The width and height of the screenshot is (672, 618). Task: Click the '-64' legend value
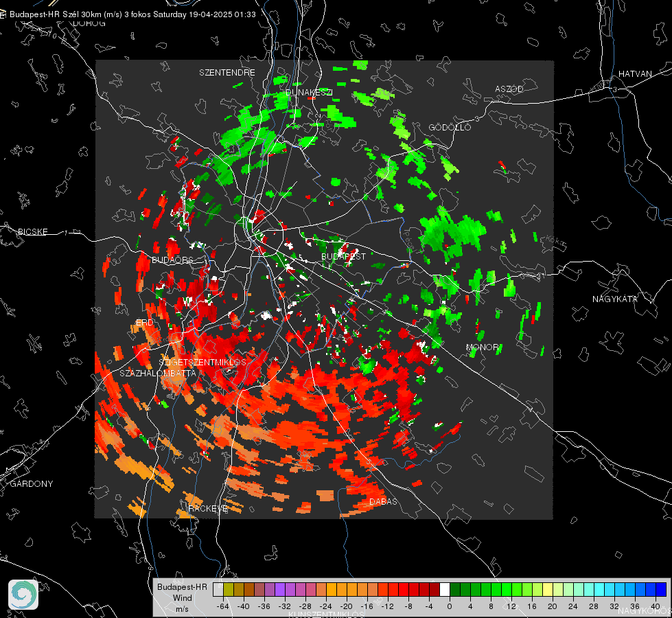tap(223, 606)
